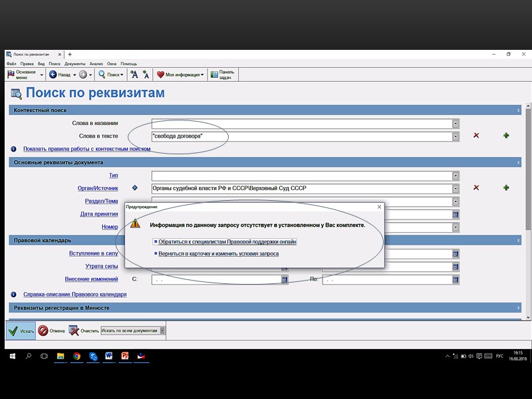Image resolution: width=532 pixels, height=399 pixels.
Task: Open the Основное меню flag icon
Action: 11,74
